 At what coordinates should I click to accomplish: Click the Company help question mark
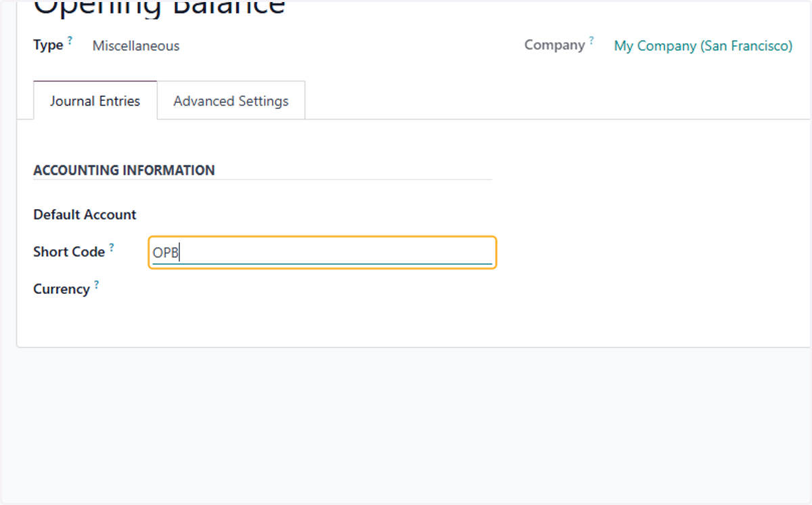click(x=591, y=41)
